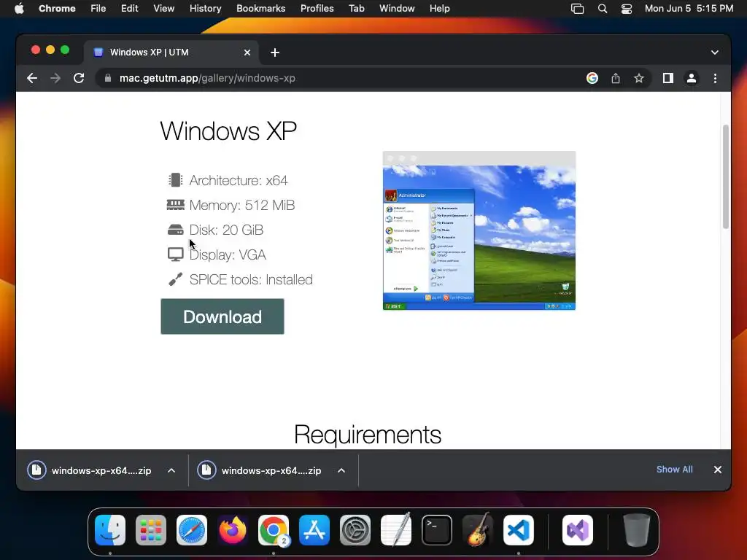
Task: Click the Download button
Action: [222, 316]
